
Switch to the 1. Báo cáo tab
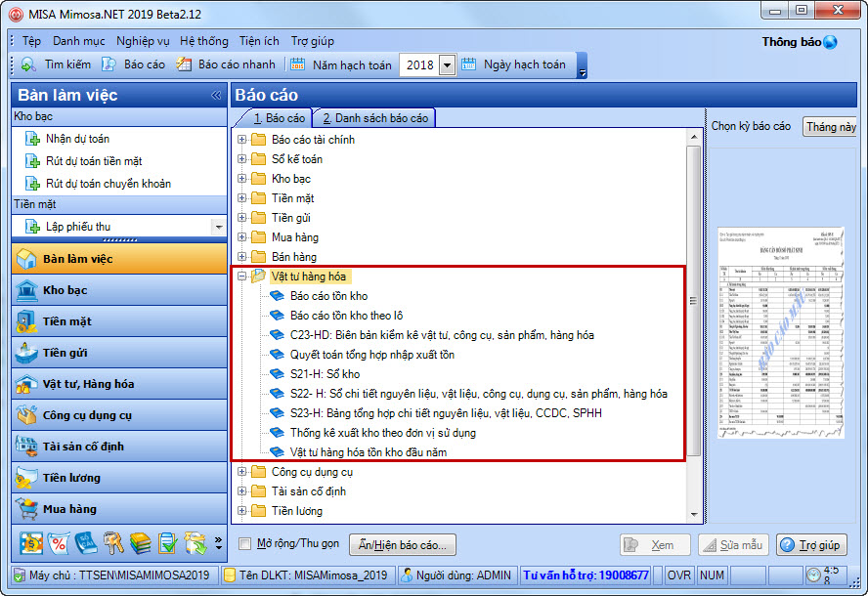279,118
